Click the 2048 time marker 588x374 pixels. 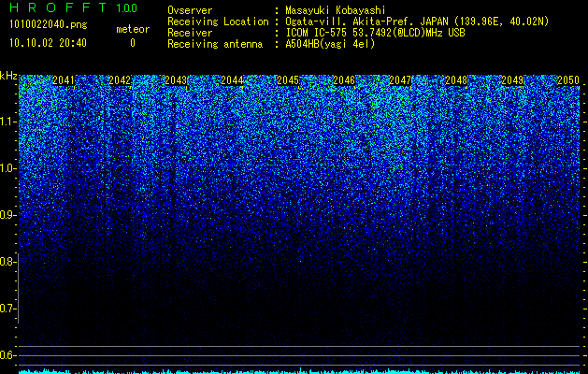[x=456, y=80]
